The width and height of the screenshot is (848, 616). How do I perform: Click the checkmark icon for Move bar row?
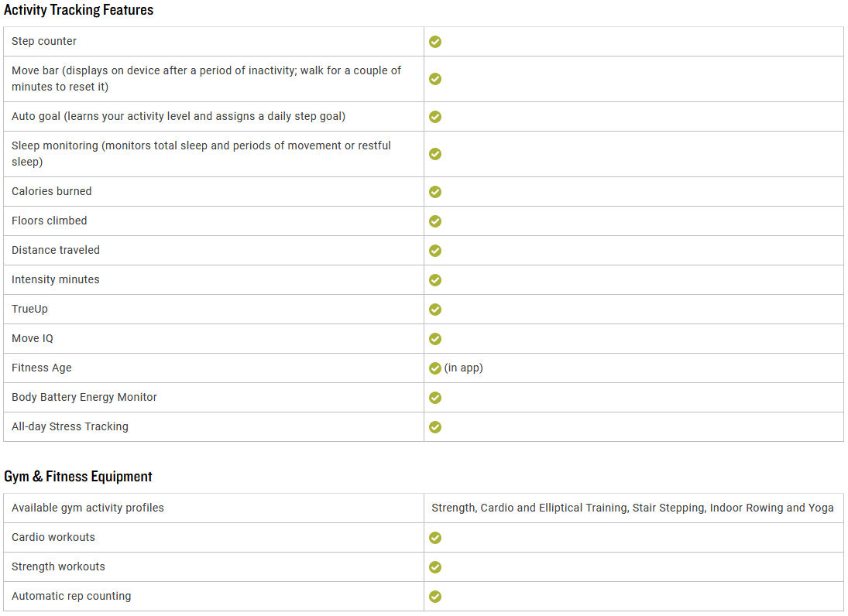tap(434, 79)
